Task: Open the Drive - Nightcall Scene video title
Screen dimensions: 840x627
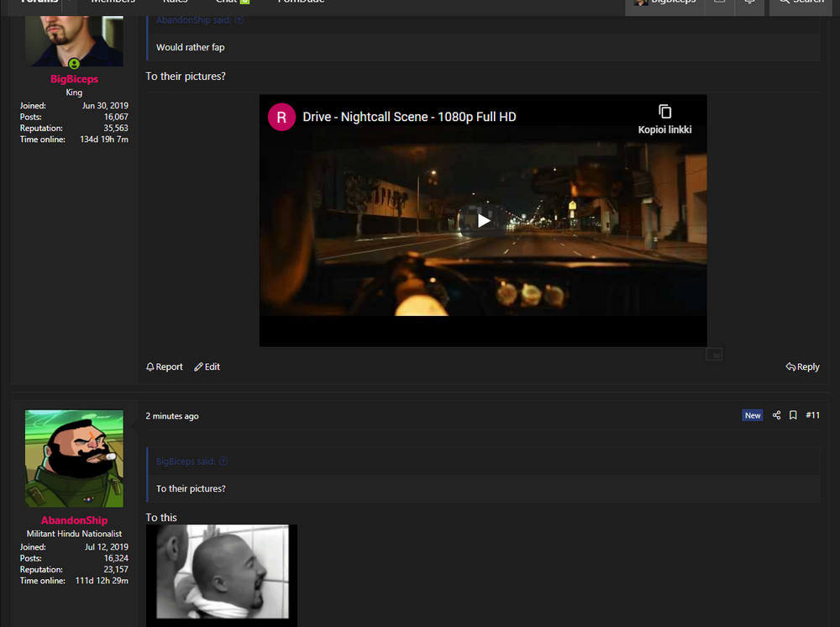Action: click(x=409, y=117)
